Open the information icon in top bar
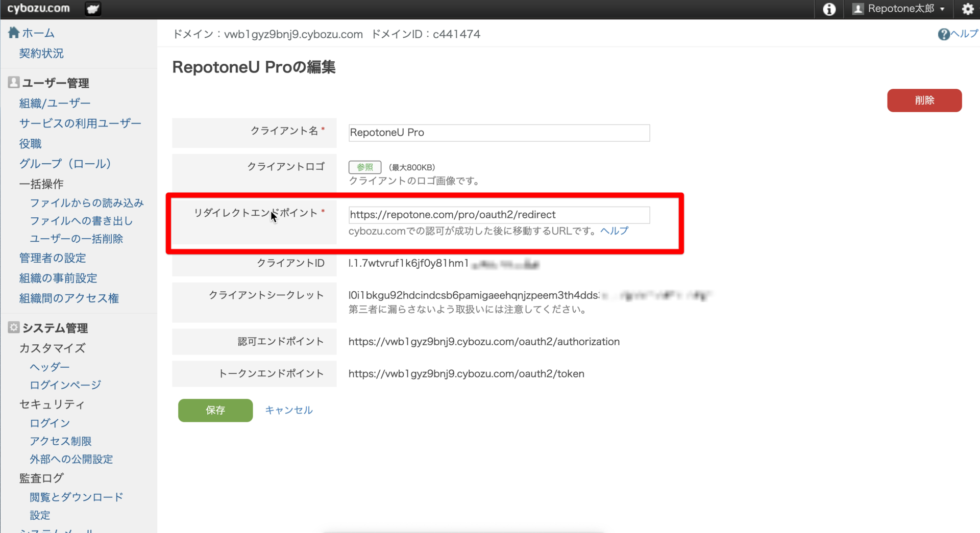 (829, 9)
